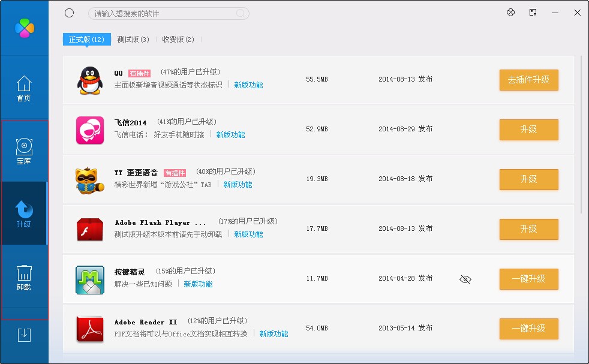
Task: Click the QQ penguin application icon
Action: click(x=89, y=79)
